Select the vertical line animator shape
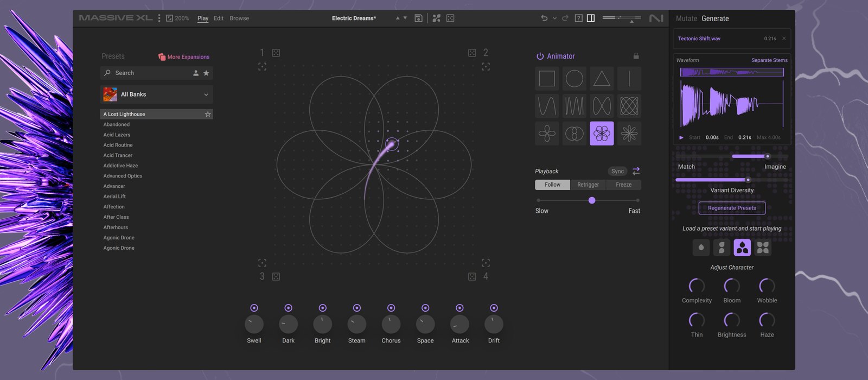 (629, 79)
